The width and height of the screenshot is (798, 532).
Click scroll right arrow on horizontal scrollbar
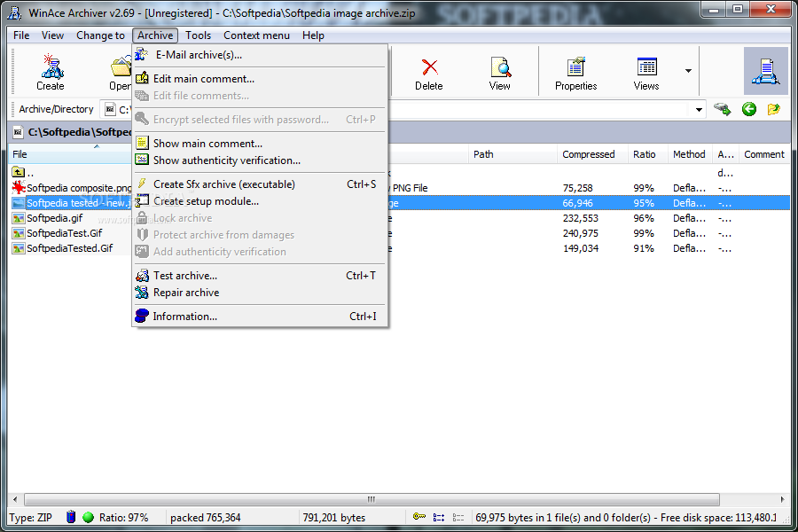(782, 499)
